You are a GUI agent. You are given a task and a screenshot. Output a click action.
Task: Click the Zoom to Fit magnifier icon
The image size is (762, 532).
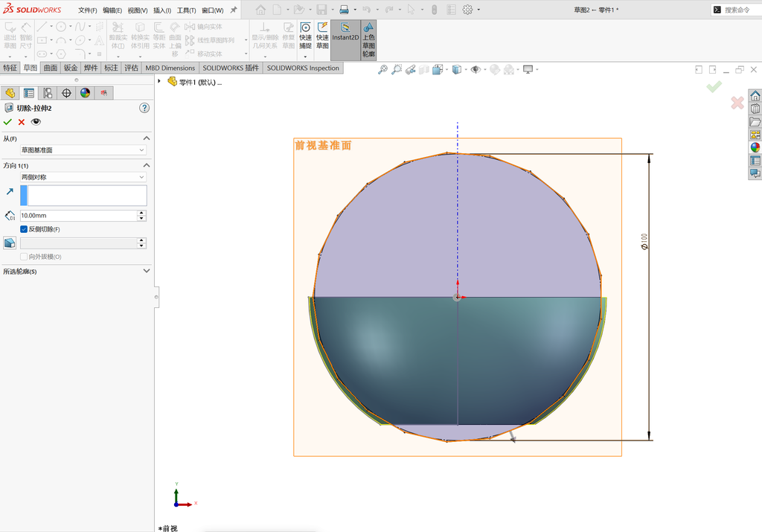coord(383,69)
